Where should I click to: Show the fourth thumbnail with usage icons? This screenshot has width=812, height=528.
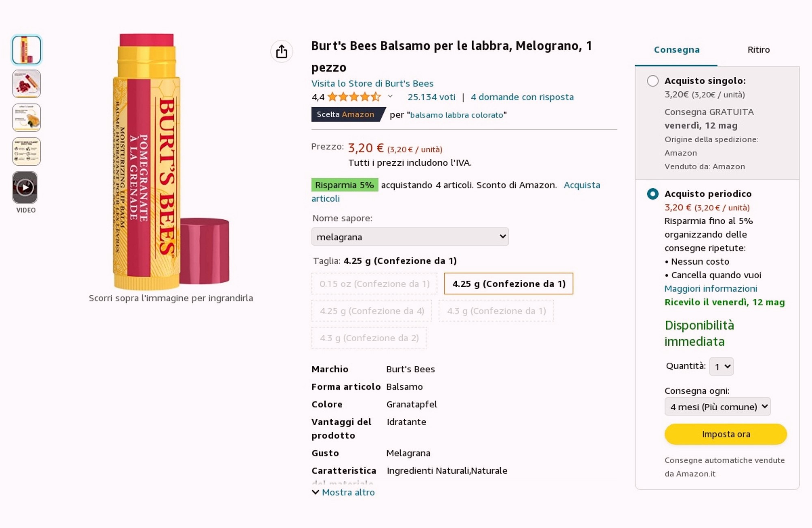point(26,151)
